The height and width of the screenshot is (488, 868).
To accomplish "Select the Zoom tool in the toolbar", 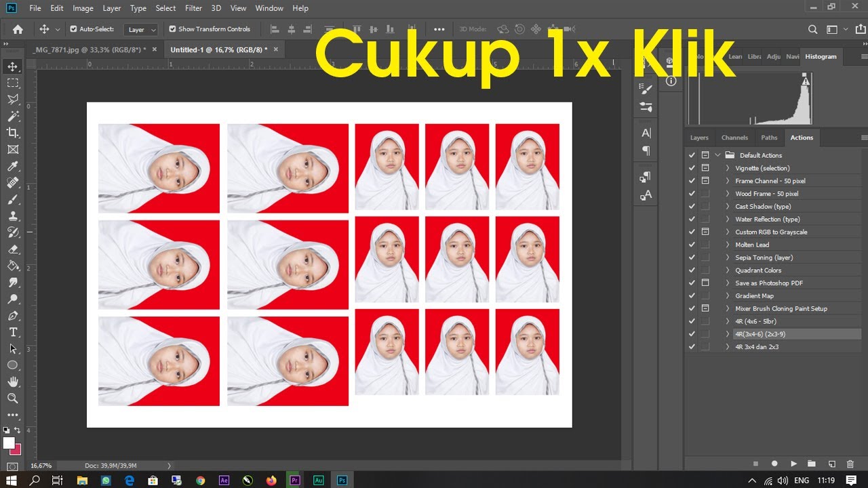I will tap(12, 399).
